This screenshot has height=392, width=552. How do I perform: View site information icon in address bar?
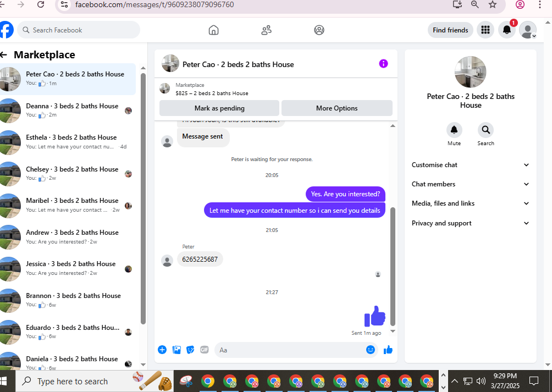tap(64, 4)
